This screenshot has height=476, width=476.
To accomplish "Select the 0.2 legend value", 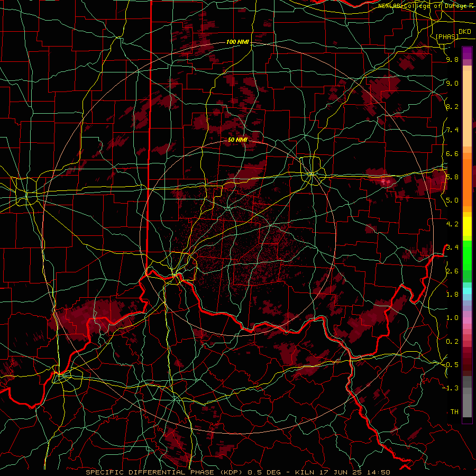I will [x=452, y=342].
